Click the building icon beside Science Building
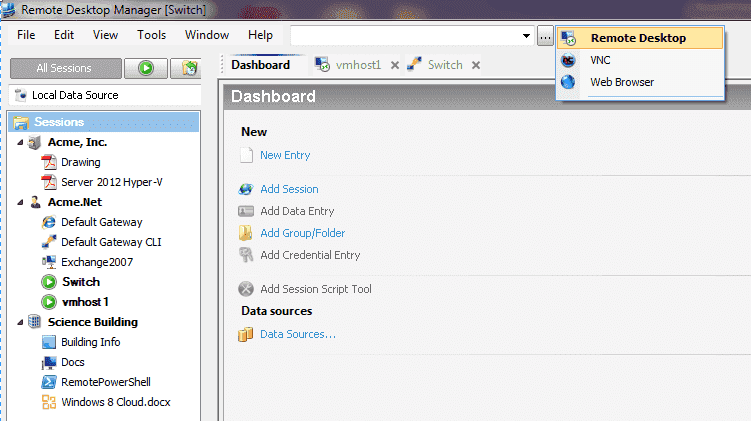Image resolution: width=751 pixels, height=421 pixels. coord(34,322)
